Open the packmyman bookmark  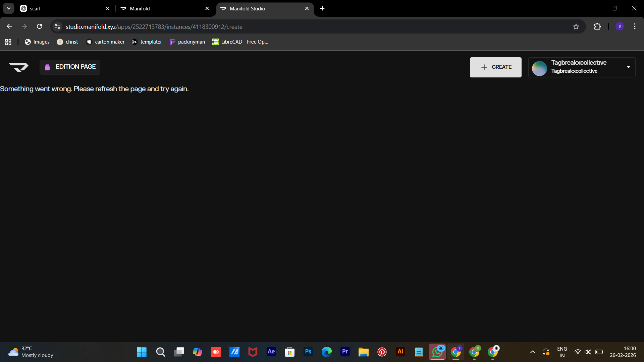click(x=187, y=42)
